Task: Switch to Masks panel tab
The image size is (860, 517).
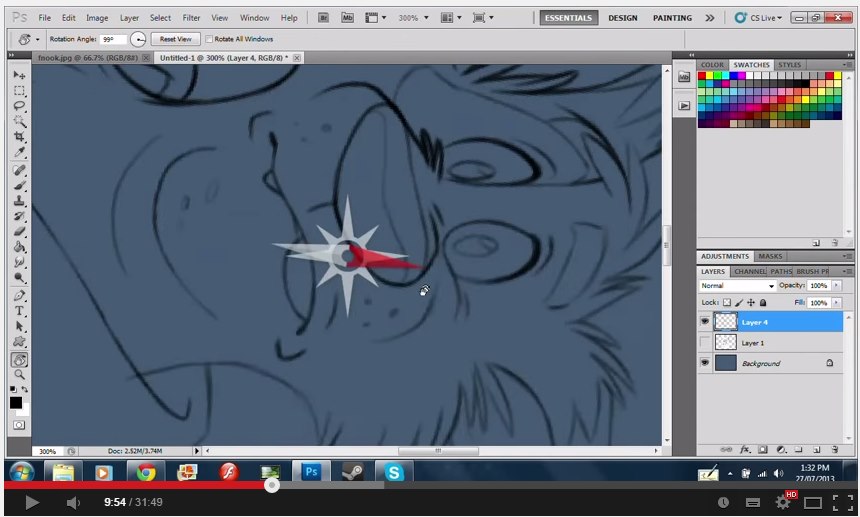Action: pos(770,256)
